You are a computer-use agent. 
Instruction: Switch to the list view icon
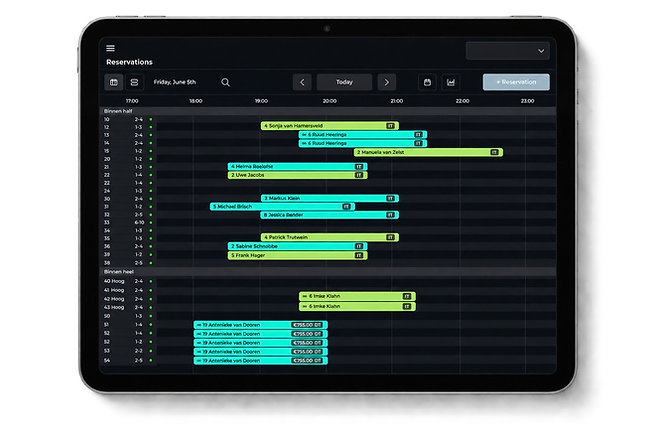click(x=134, y=82)
